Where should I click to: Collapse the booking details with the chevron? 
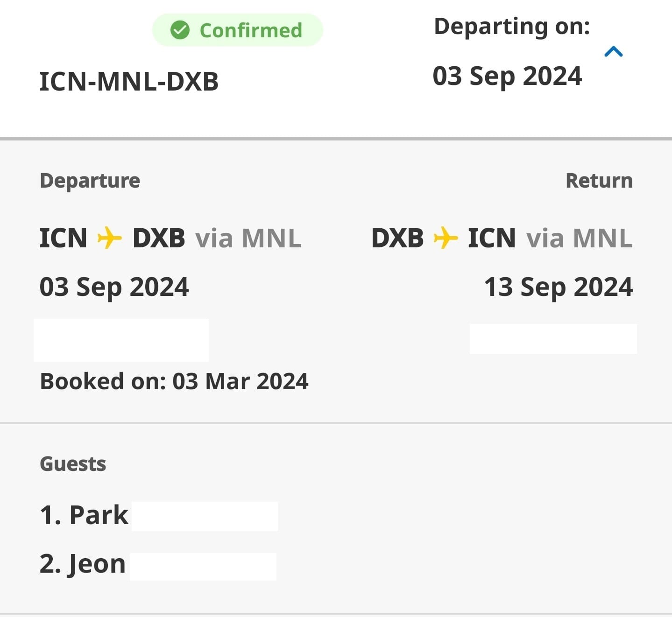613,51
